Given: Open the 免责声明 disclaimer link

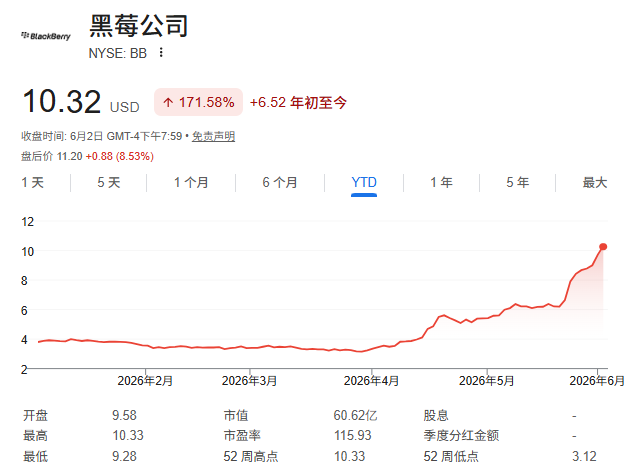Looking at the screenshot, I should (213, 137).
